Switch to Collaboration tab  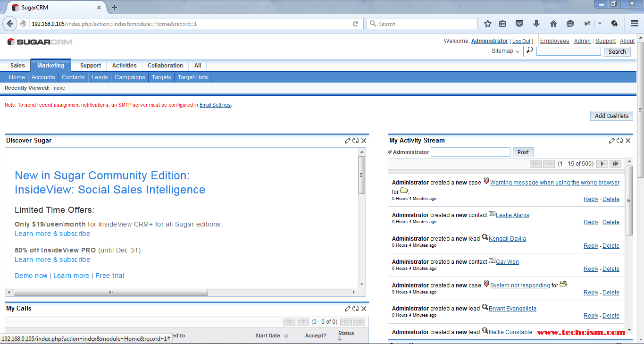click(165, 66)
